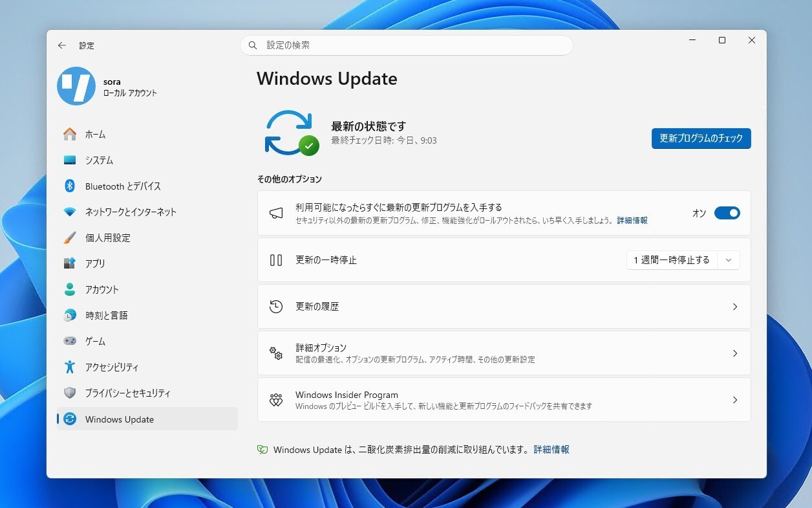Click the アプリ icon in the sidebar
The image size is (812, 508).
tap(70, 263)
